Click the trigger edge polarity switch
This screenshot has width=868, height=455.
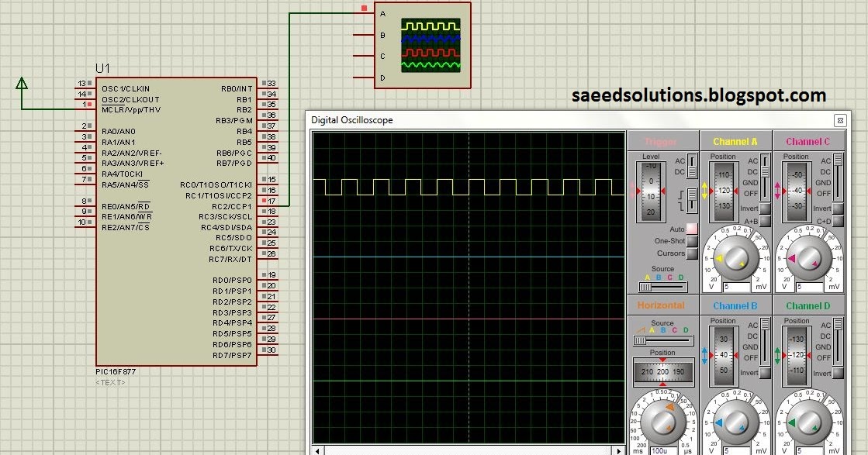tap(692, 200)
